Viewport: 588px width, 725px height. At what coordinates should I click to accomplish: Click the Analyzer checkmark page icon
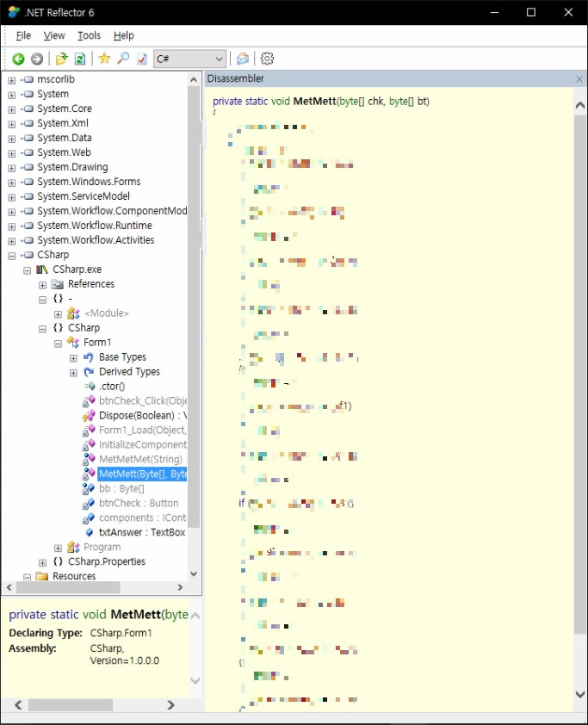click(142, 59)
